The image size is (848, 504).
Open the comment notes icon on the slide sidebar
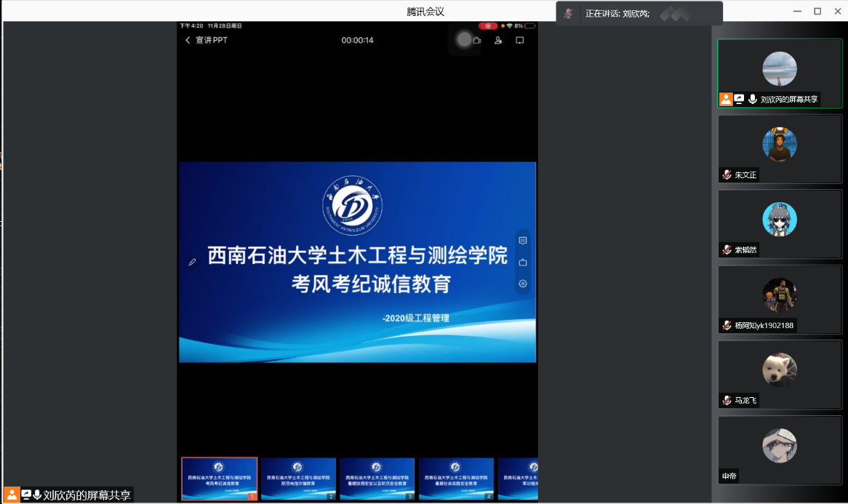[523, 241]
